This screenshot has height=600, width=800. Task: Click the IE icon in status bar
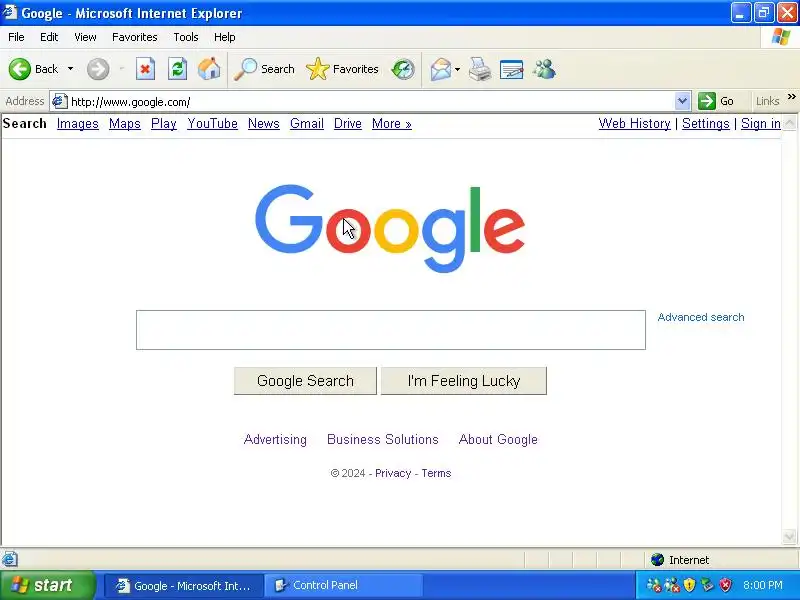tap(10, 559)
